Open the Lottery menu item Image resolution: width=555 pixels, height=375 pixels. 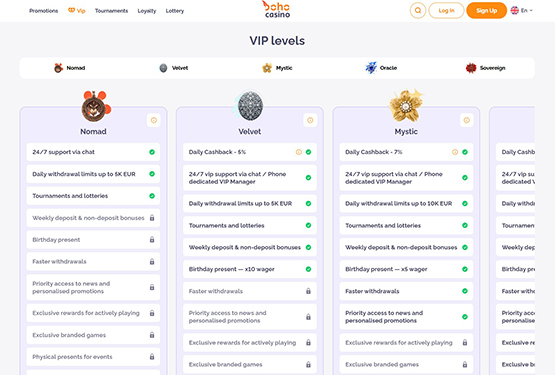(x=175, y=11)
